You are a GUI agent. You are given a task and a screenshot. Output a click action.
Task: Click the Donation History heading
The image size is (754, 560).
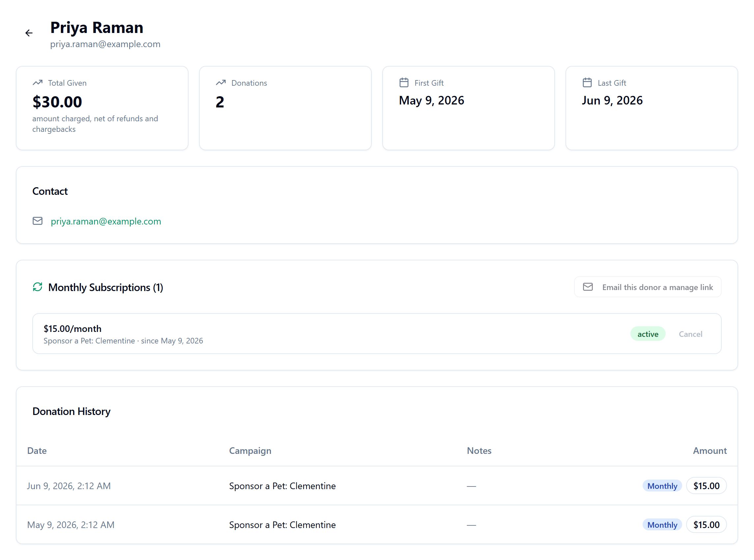[x=71, y=411]
